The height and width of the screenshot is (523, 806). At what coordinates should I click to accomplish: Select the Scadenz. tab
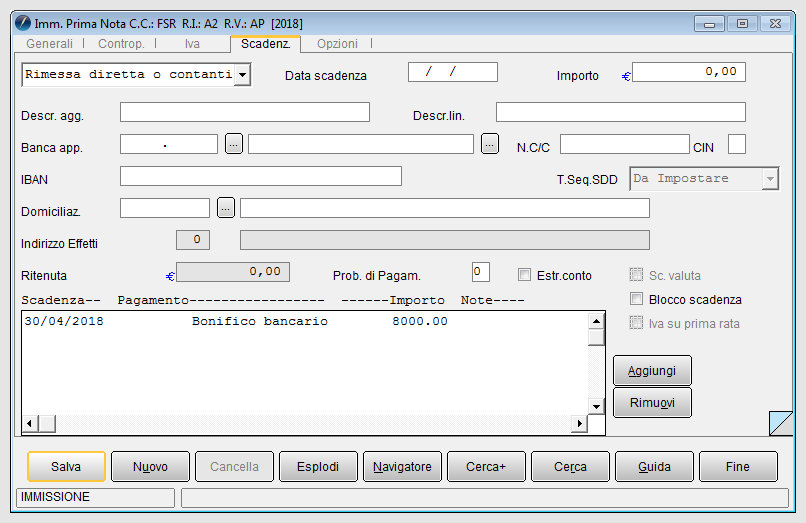[x=266, y=44]
